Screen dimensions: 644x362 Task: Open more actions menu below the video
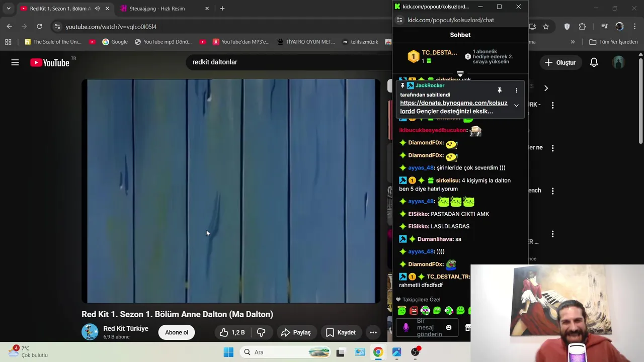click(373, 332)
